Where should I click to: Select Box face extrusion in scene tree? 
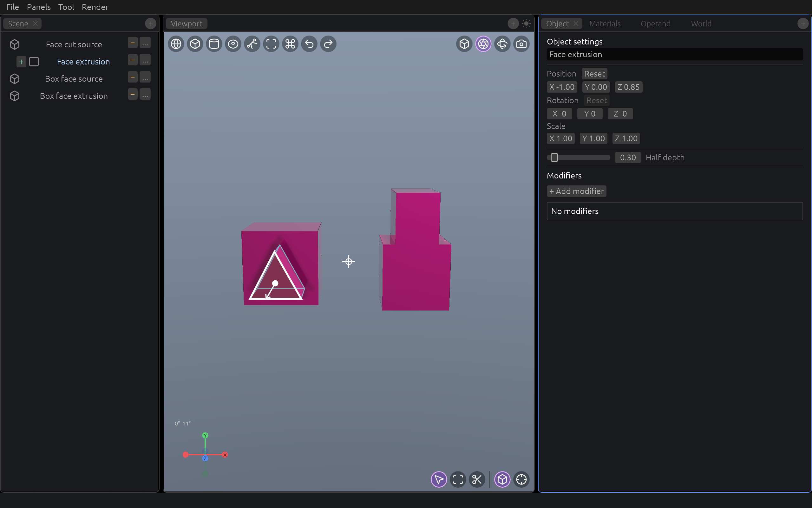(74, 96)
